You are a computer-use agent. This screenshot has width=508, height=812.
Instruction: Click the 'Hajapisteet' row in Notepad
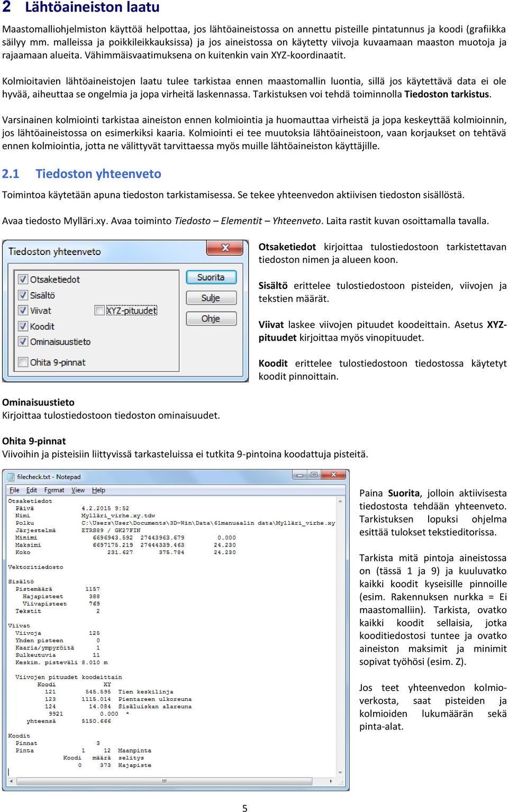(61, 596)
